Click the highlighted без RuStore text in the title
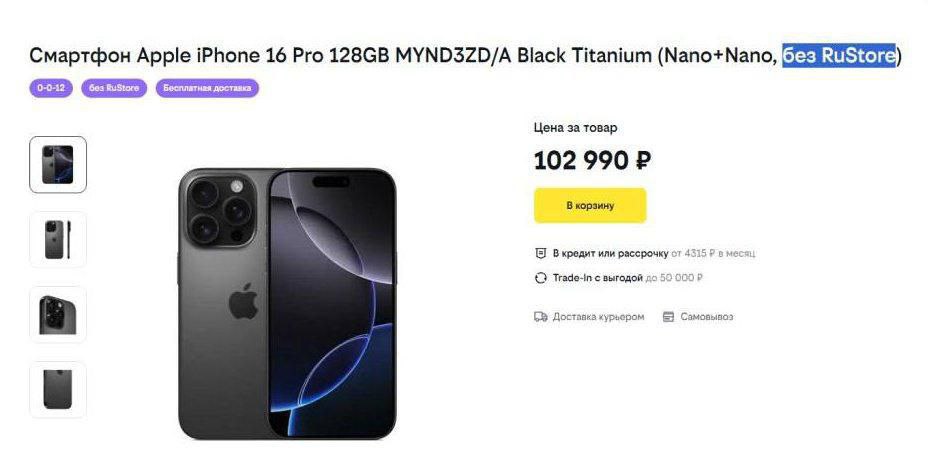 click(x=839, y=56)
